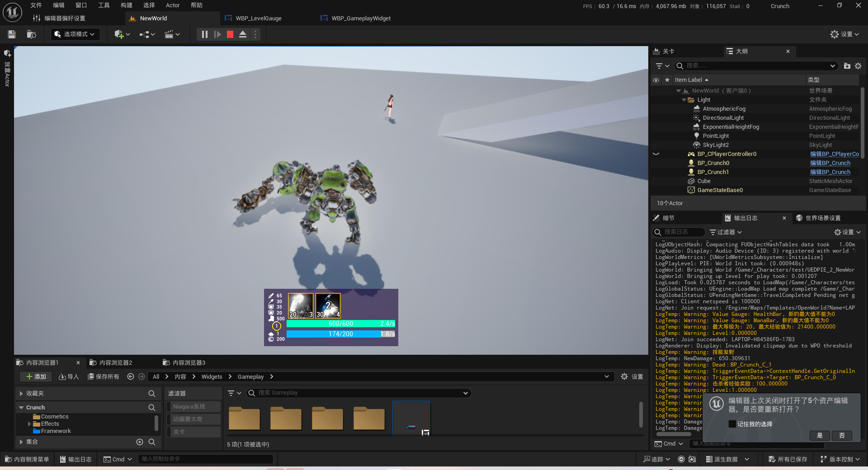The width and height of the screenshot is (868, 470).
Task: Click Yes (是) to reopen asset editors
Action: tap(820, 436)
